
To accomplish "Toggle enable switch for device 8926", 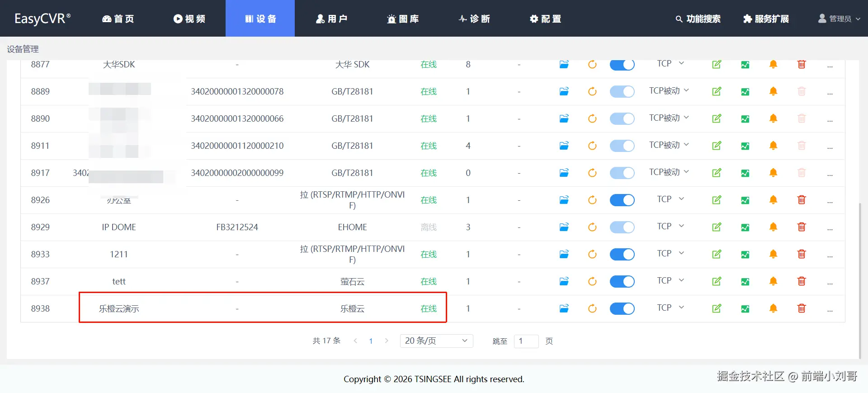I will (622, 200).
